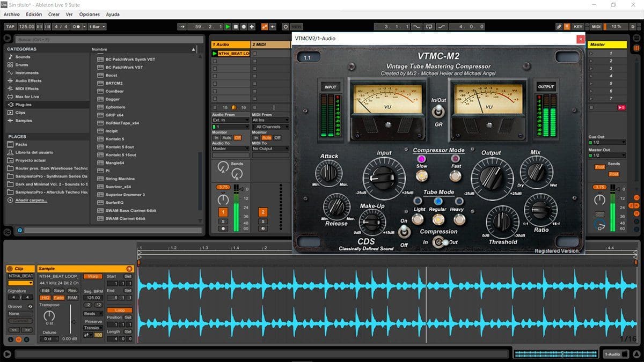Click the Boost plug-in in the list
Image resolution: width=644 pixels, height=362 pixels.
click(111, 76)
